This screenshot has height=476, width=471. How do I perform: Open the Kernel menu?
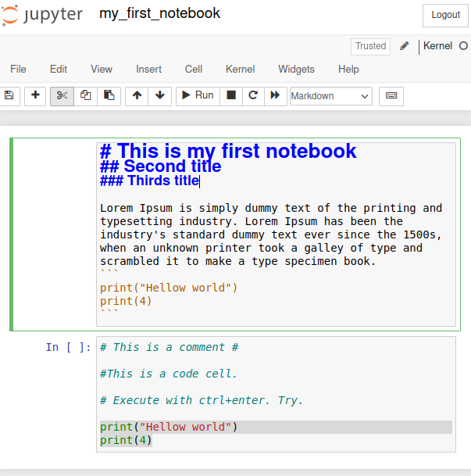pyautogui.click(x=240, y=69)
